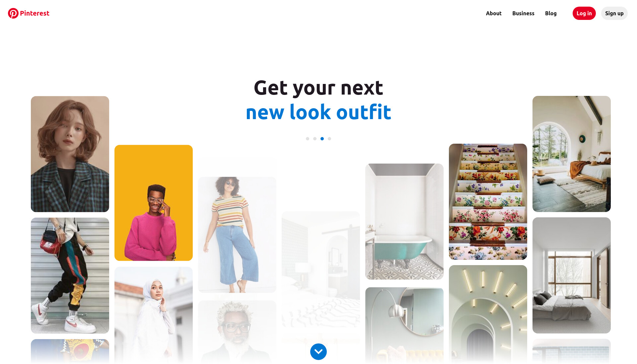
Task: Select the second carousel dot indicator
Action: click(315, 139)
